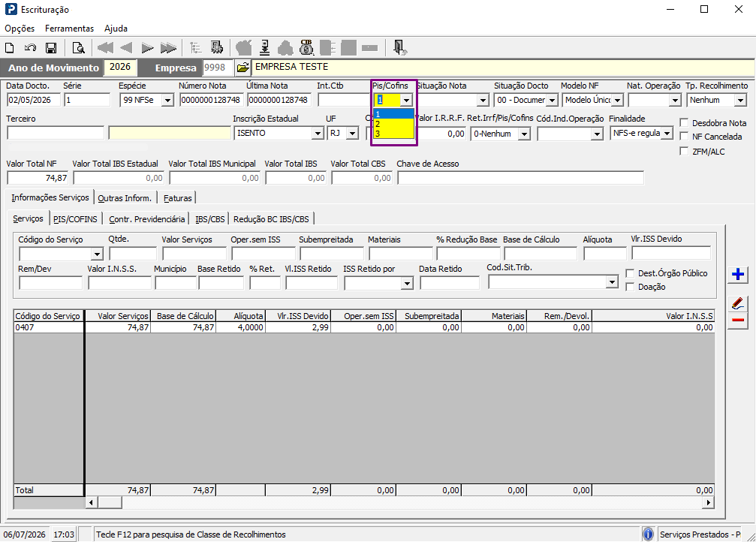Save the record with the floppy icon
Viewport: 756px width, 542px height.
point(51,48)
